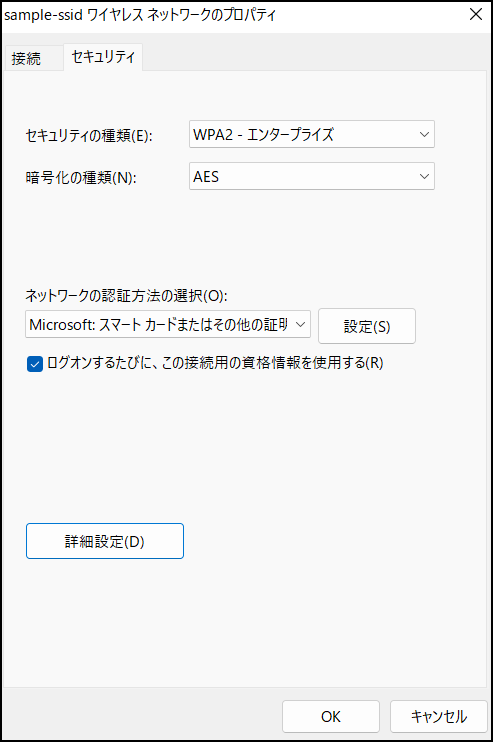Open 設定(S) for the authentication method
The height and width of the screenshot is (742, 493).
point(367,326)
